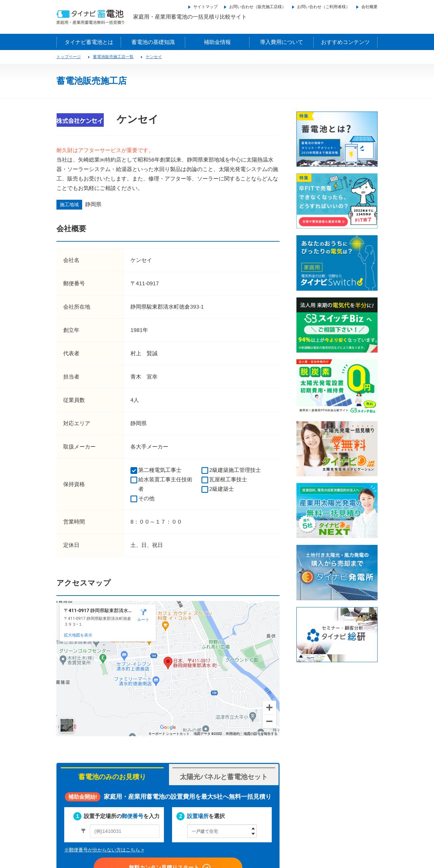434x868 pixels.
Task: Toggle the 瓦屋根工事技士 checkbox
Action: [205, 480]
